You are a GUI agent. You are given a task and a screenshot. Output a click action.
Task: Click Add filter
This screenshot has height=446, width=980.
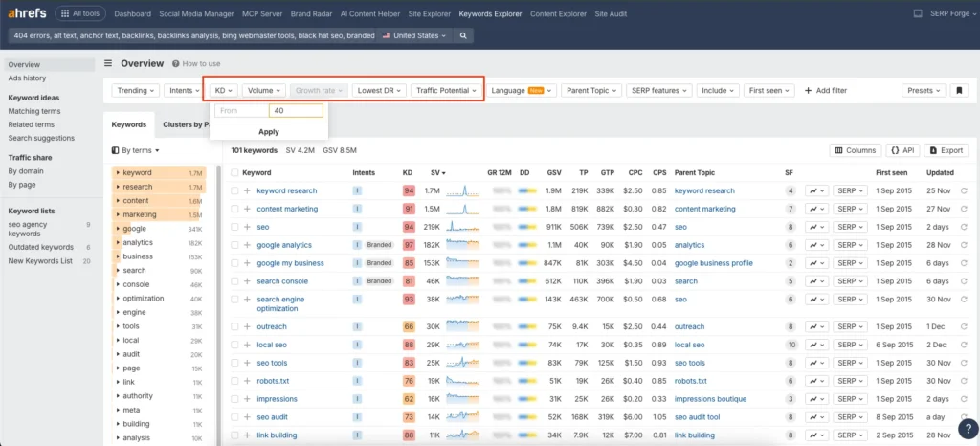click(826, 91)
